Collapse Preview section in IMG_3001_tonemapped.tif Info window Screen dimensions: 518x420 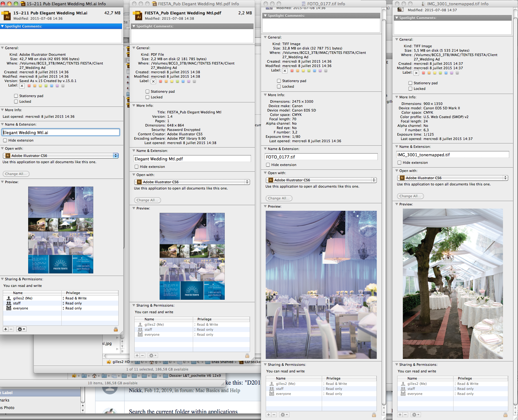pos(397,204)
